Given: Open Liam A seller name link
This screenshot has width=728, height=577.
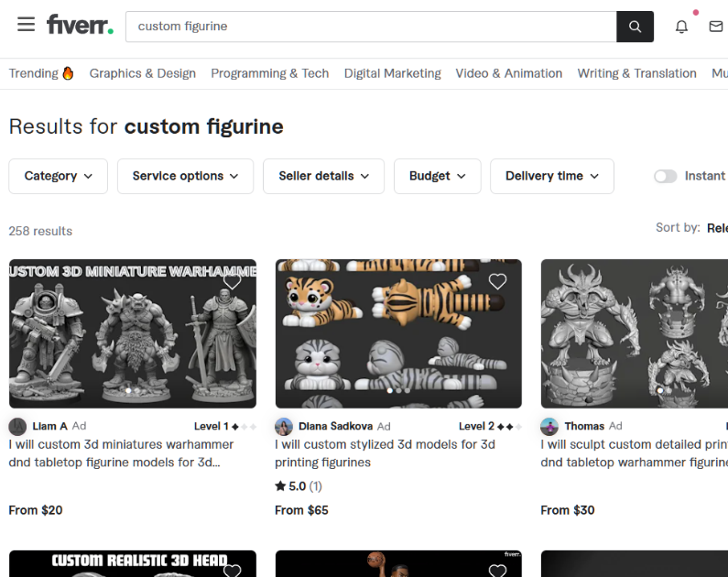Looking at the screenshot, I should click(x=49, y=426).
